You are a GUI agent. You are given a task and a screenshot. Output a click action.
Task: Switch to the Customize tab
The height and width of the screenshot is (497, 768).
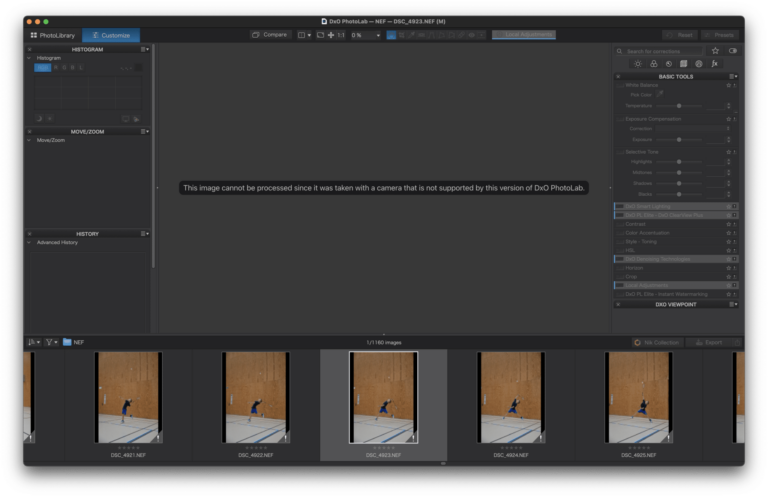(x=111, y=34)
